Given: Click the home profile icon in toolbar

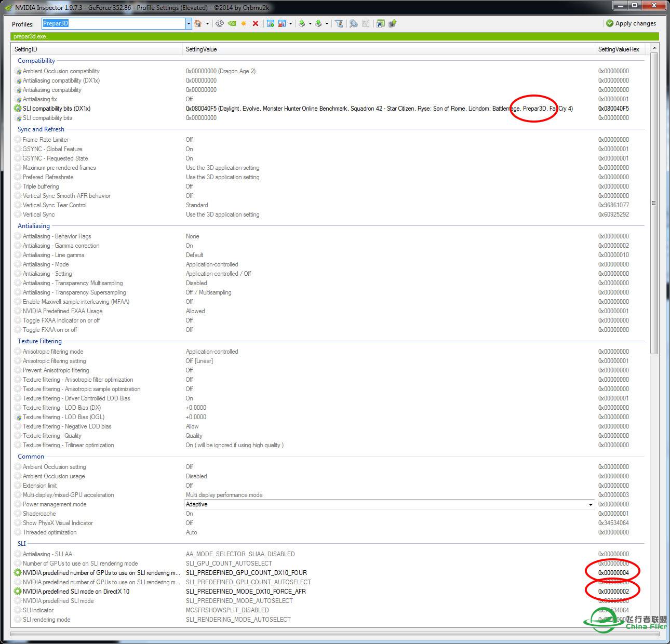Looking at the screenshot, I should pyautogui.click(x=198, y=23).
